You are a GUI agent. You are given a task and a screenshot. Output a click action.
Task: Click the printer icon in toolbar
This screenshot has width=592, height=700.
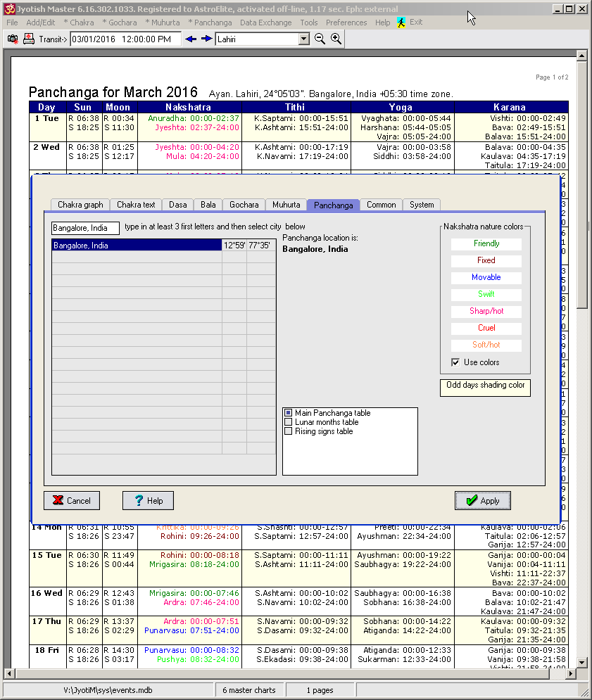(29, 39)
